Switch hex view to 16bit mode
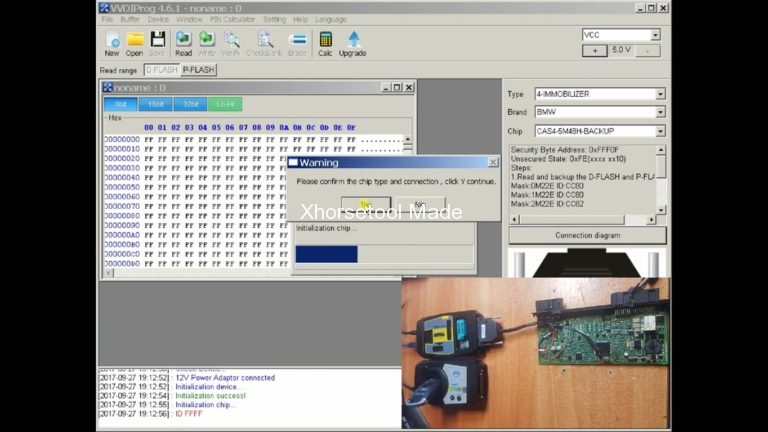This screenshot has height=432, width=768. tap(156, 104)
